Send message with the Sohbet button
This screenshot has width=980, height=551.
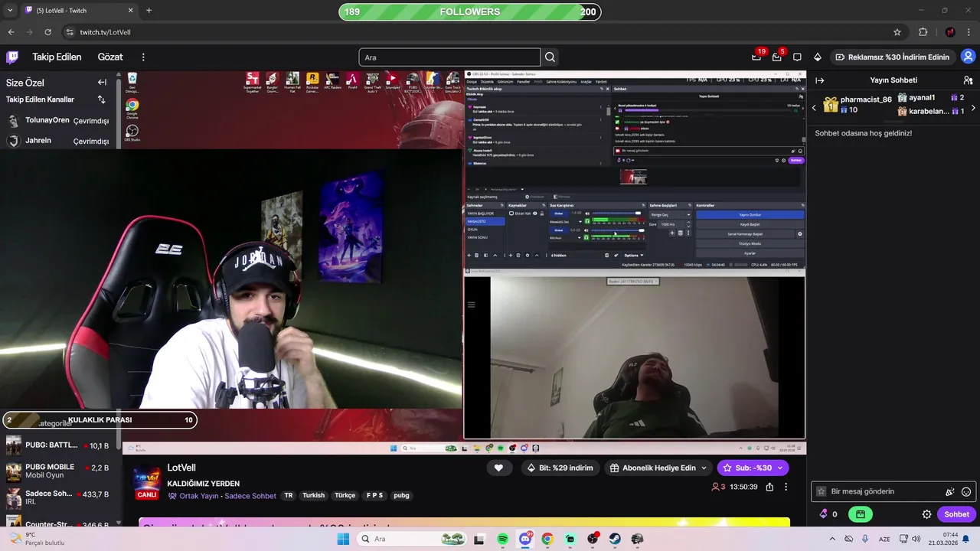point(956,514)
